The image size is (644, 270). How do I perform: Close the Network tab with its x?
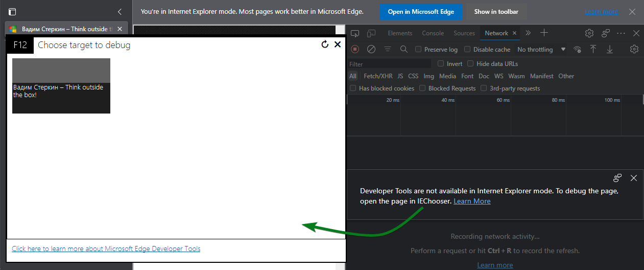515,33
